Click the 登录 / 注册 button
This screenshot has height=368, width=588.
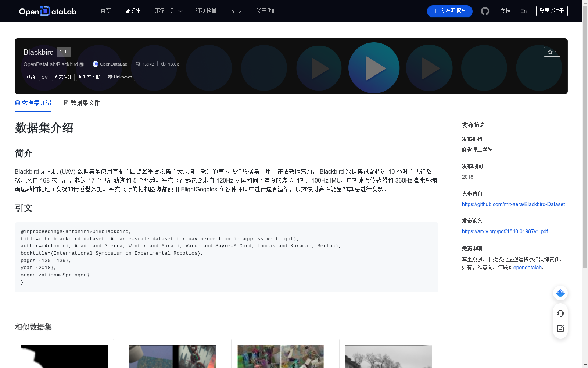[x=552, y=11]
